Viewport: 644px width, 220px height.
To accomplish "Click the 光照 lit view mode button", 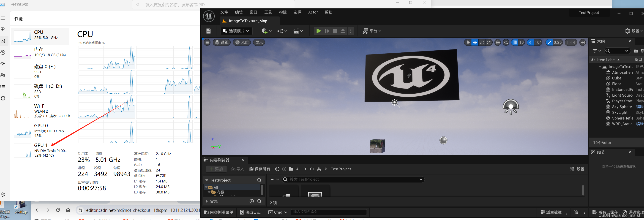I will tap(242, 42).
